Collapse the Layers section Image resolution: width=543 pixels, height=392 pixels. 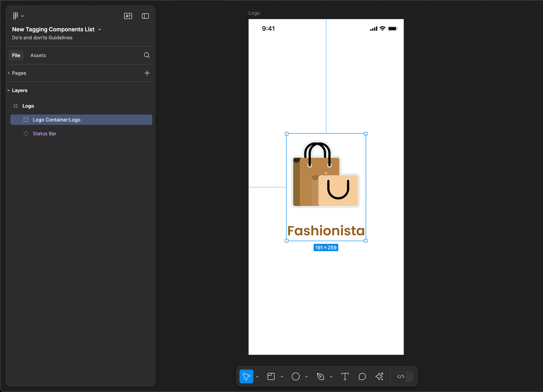point(9,90)
